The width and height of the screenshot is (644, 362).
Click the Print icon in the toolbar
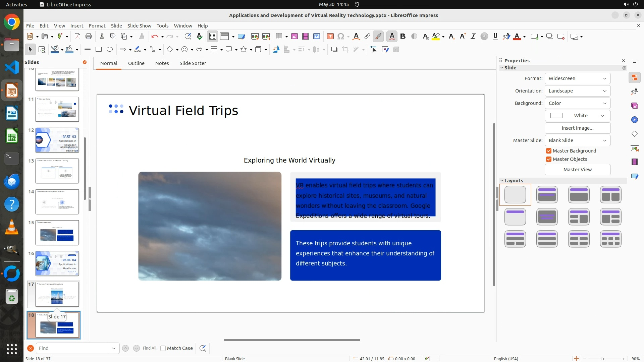[x=89, y=37]
